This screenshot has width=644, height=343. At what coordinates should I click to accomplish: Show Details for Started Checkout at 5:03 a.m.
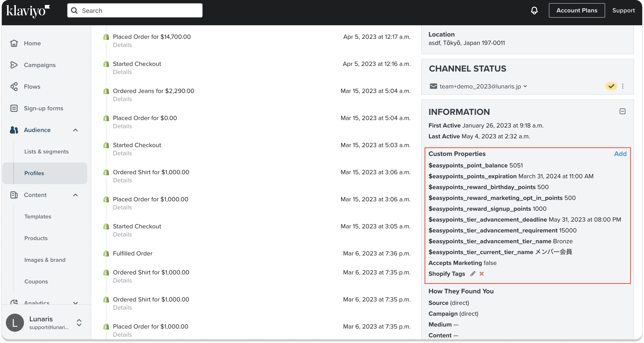point(122,153)
